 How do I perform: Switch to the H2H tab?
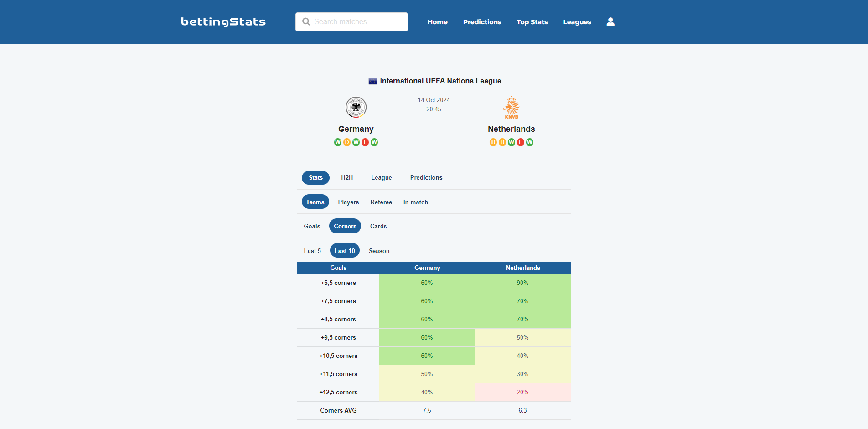tap(347, 178)
